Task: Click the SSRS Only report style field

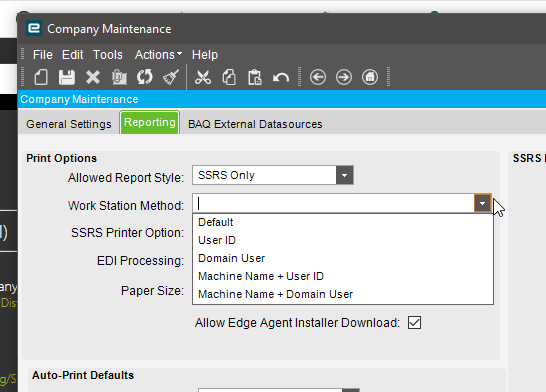Action: pyautogui.click(x=265, y=175)
